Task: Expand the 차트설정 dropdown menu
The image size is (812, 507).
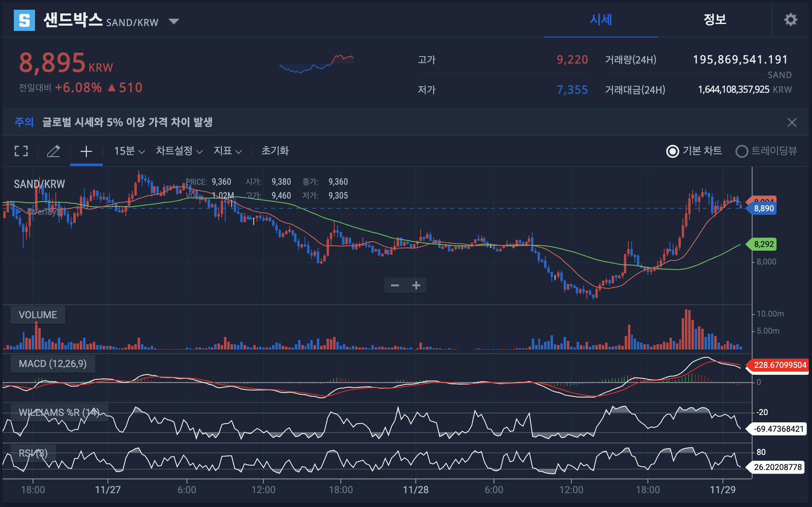Action: 179,151
